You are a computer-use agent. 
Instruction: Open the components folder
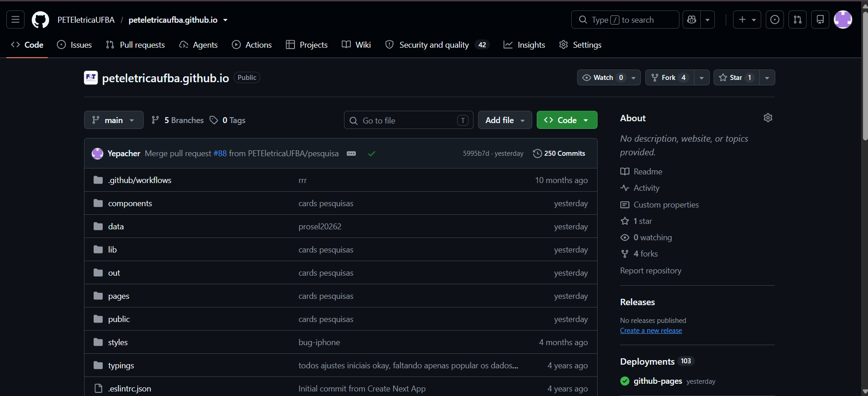tap(130, 203)
